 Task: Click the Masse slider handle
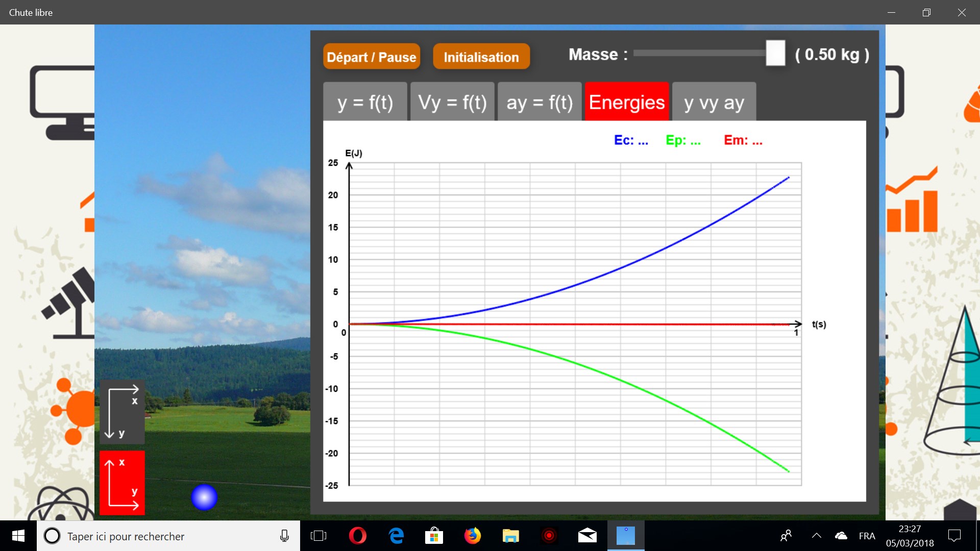point(775,53)
